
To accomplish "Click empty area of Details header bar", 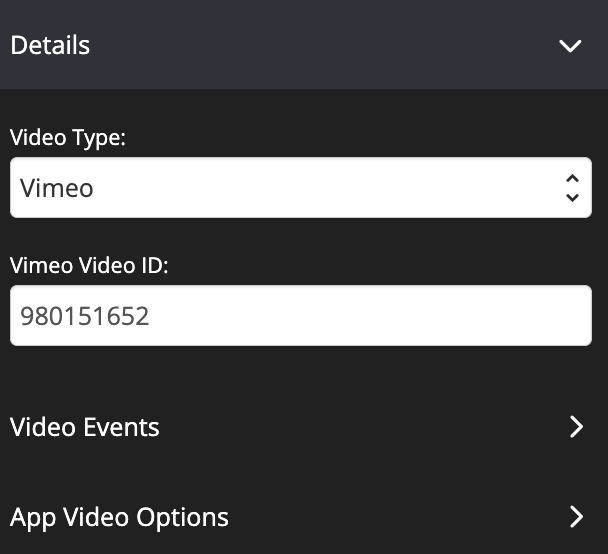I will [x=322, y=45].
